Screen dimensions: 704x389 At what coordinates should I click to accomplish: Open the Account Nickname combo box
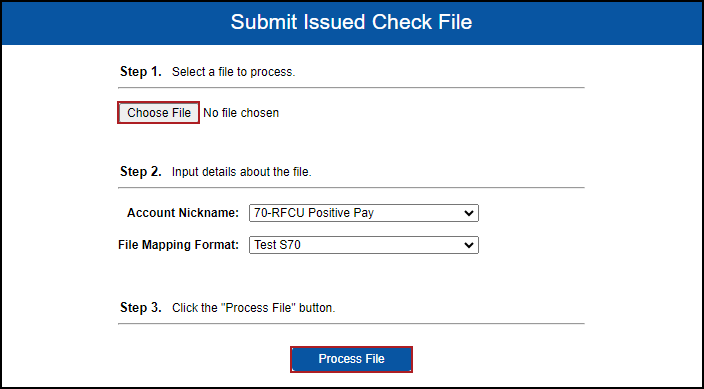364,213
